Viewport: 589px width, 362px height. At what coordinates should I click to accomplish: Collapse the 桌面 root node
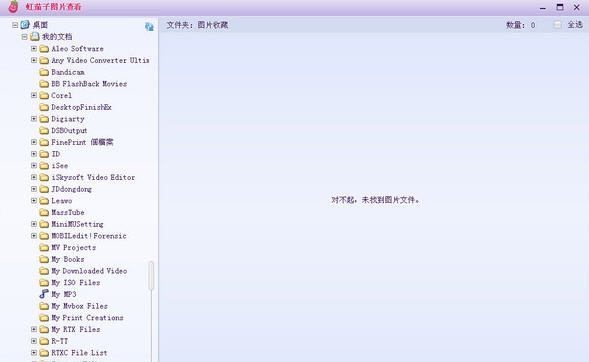click(x=15, y=25)
